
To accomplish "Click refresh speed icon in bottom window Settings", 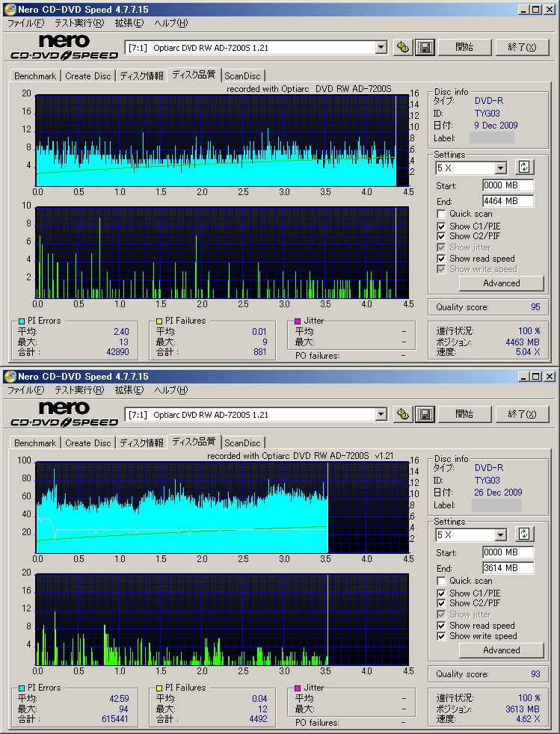I will 524,534.
